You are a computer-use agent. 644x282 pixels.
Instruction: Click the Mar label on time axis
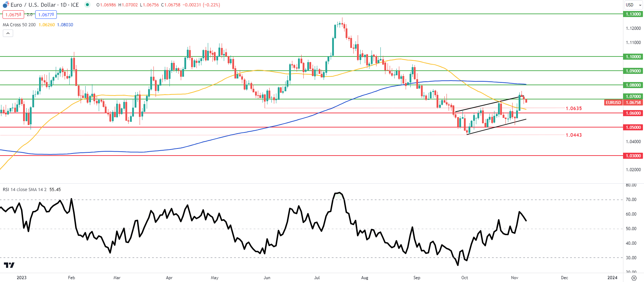click(x=117, y=278)
